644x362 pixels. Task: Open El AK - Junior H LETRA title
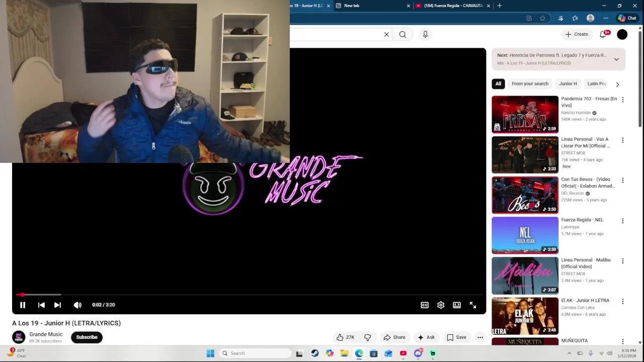[585, 300]
